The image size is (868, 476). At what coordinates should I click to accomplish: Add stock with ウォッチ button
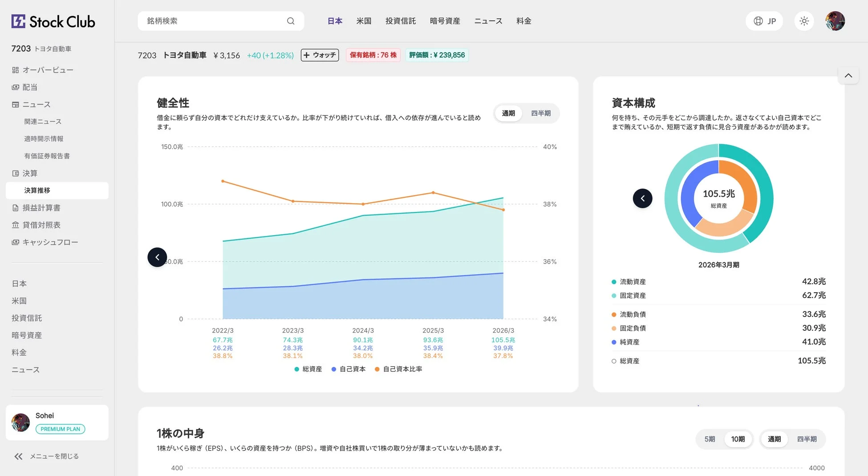(x=320, y=55)
